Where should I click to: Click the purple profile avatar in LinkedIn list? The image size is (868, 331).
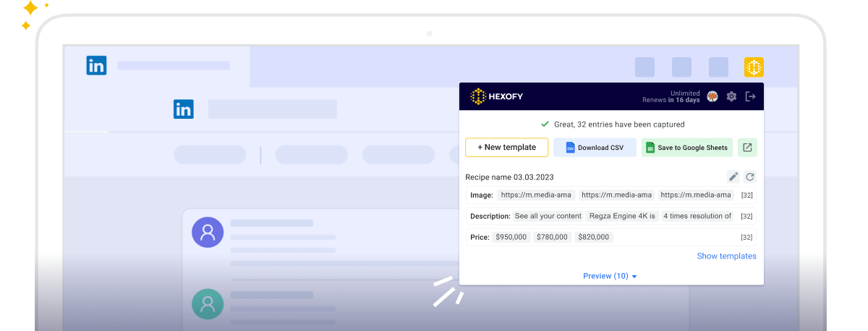click(208, 232)
